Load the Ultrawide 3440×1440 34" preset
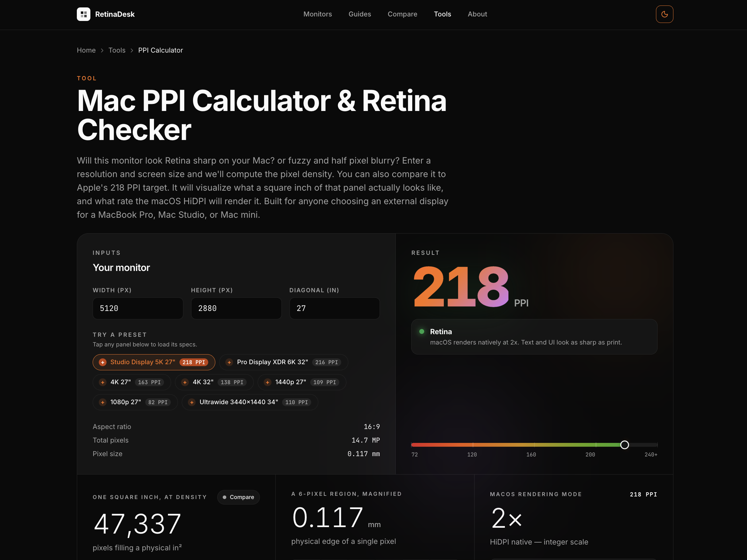 coord(250,402)
